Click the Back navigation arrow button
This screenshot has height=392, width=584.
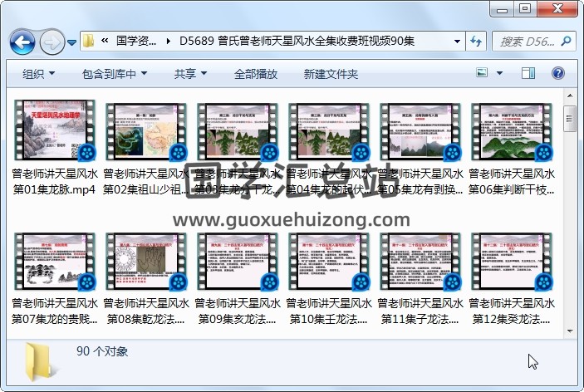[x=22, y=41]
